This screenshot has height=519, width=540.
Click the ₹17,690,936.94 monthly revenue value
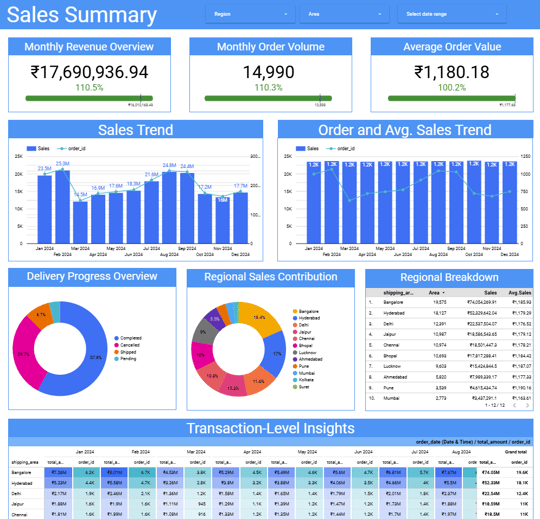(x=90, y=72)
